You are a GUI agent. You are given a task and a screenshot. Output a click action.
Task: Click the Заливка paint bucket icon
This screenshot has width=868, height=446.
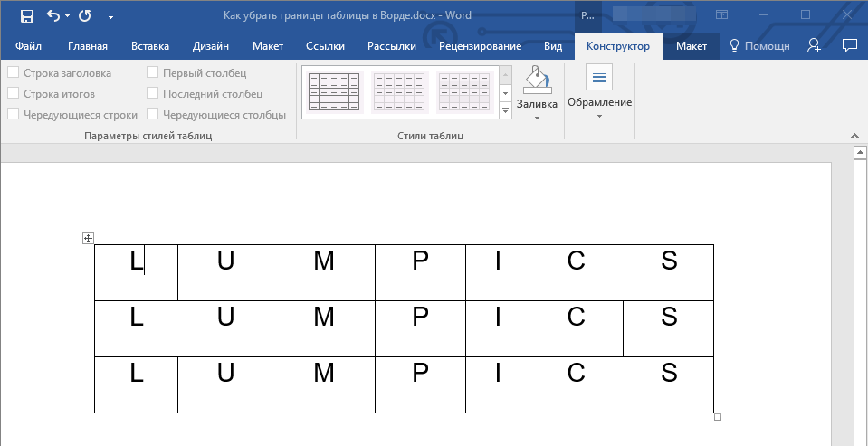coord(536,80)
